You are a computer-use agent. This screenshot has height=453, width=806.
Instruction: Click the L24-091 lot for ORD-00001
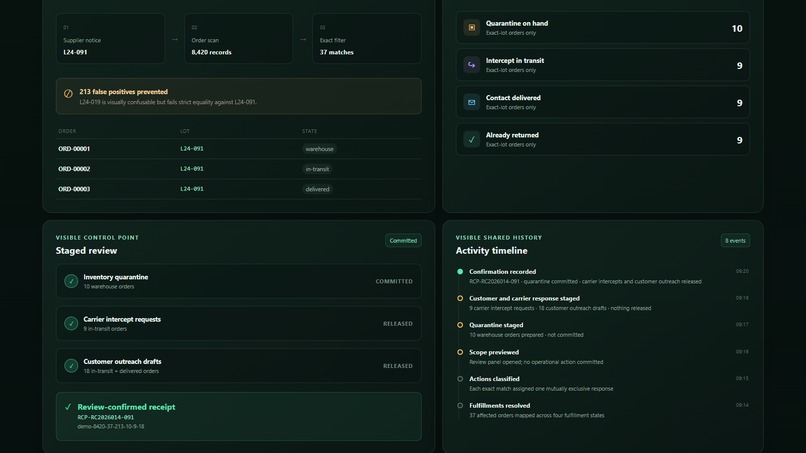pos(192,149)
